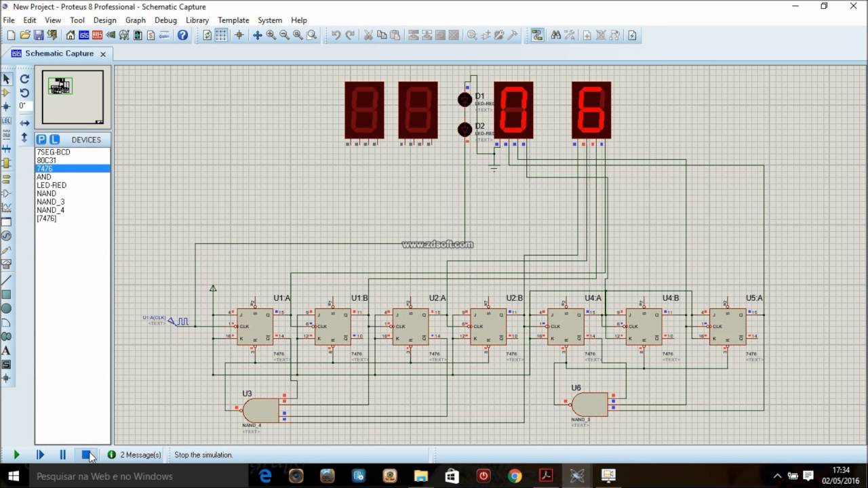Click the P pick devices button
The image size is (868, 488).
(x=41, y=140)
